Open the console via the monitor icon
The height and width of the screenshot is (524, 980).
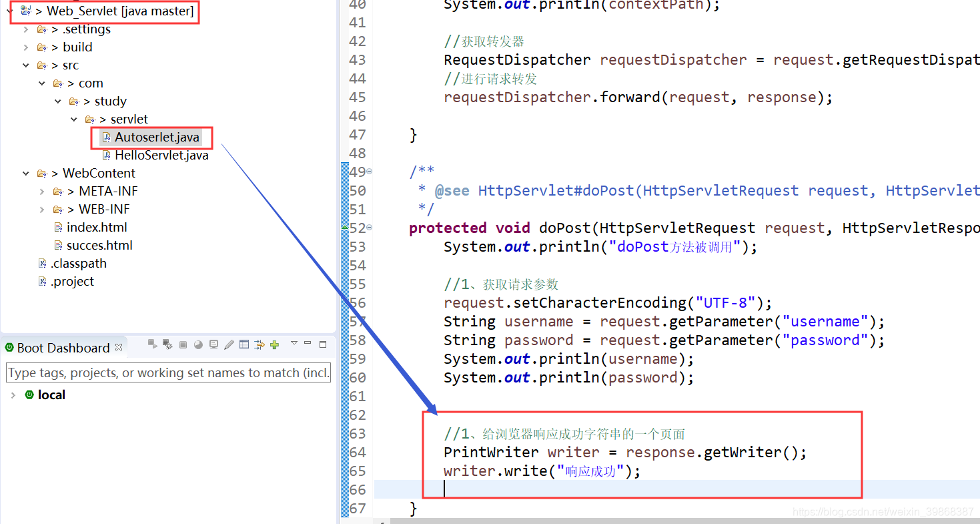click(213, 345)
